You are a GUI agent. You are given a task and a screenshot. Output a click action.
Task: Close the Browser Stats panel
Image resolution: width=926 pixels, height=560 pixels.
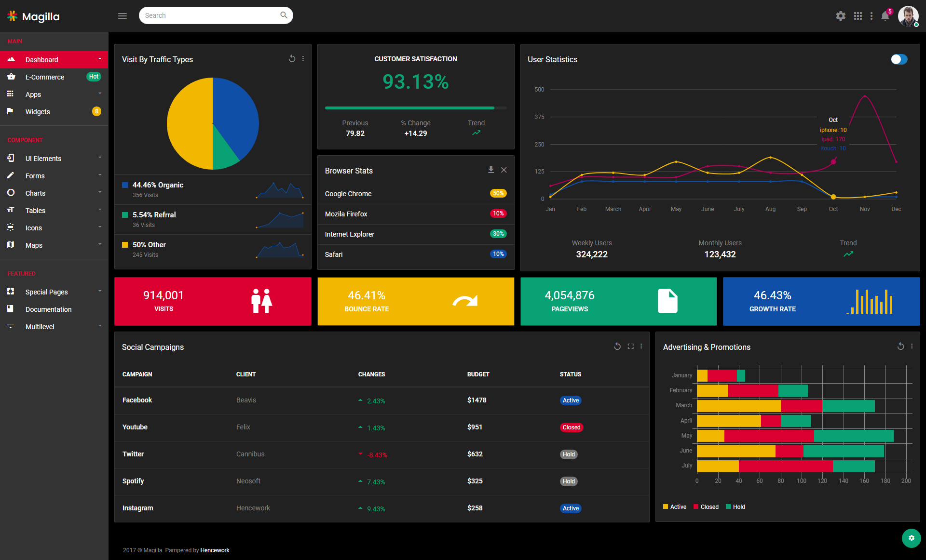click(x=504, y=170)
